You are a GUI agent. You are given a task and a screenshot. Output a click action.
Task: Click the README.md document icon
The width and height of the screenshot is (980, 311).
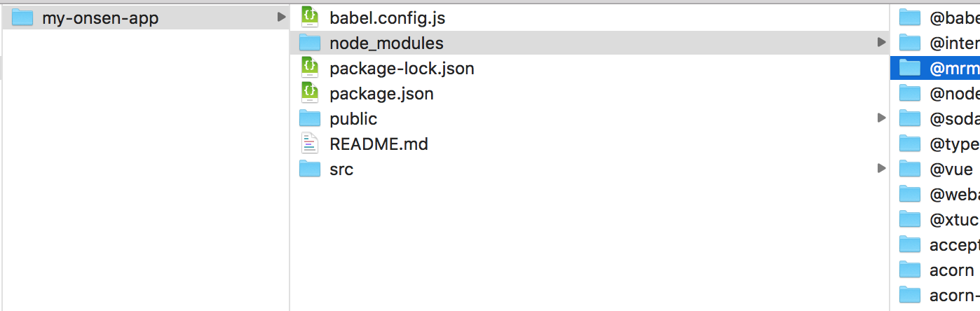pos(310,144)
